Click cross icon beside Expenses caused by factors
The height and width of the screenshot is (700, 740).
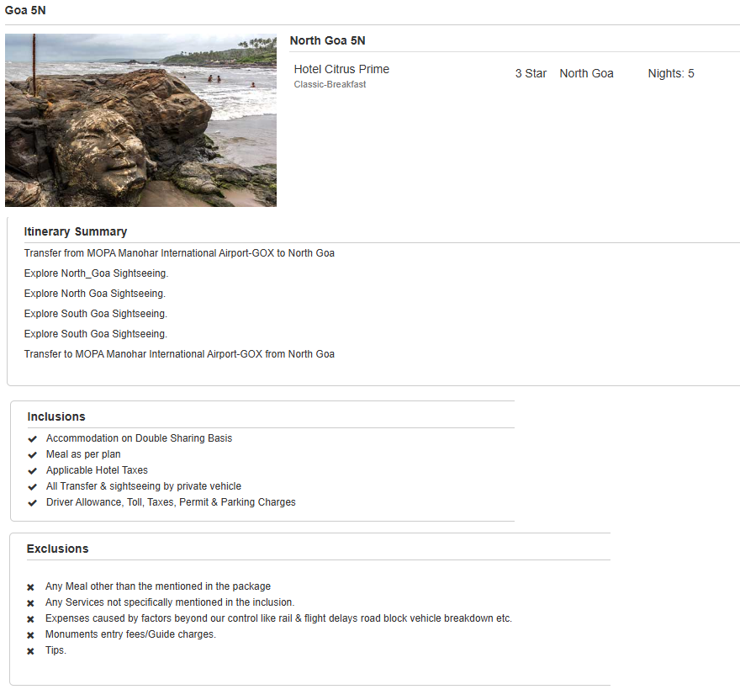(30, 619)
